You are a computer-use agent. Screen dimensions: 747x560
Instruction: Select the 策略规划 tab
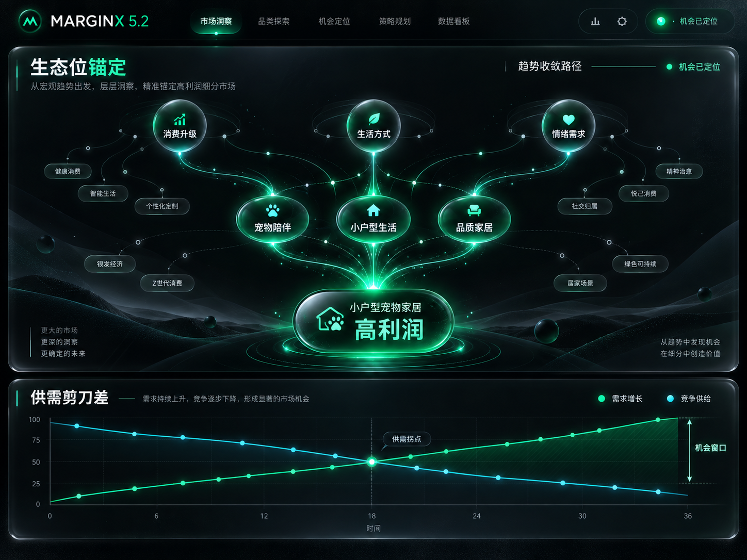tap(395, 21)
